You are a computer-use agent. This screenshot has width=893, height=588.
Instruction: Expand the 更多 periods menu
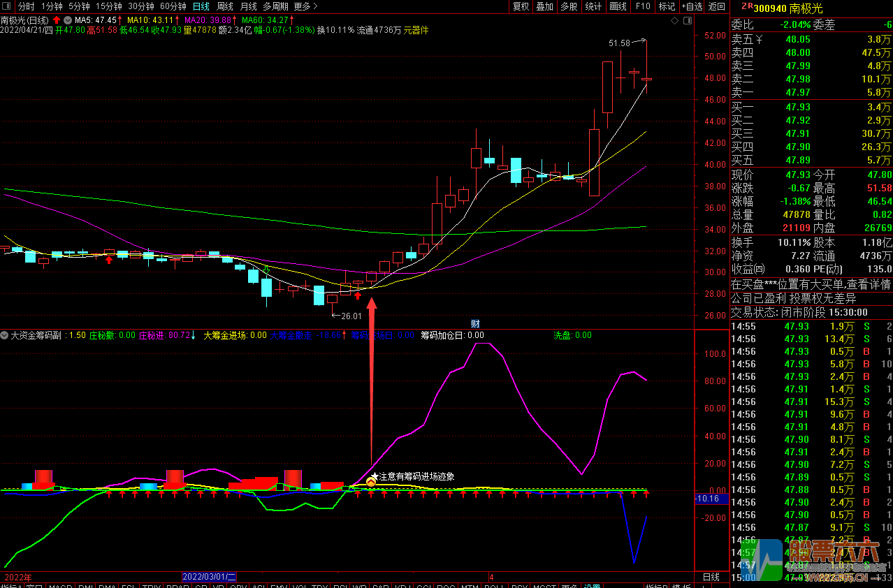[305, 6]
